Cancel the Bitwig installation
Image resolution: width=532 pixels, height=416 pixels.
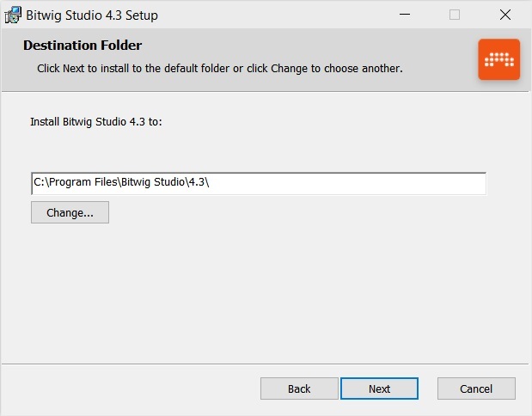point(476,388)
